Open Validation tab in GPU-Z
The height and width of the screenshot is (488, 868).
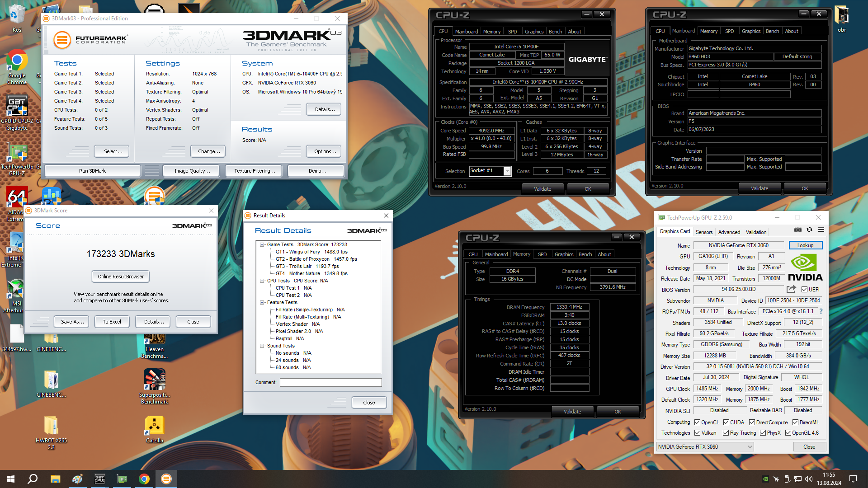(756, 232)
